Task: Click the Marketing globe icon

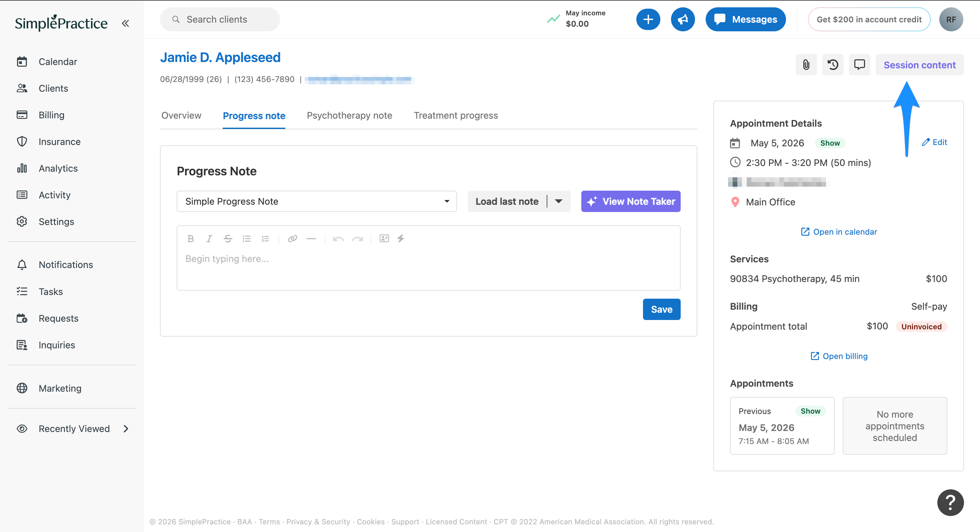Action: point(22,388)
